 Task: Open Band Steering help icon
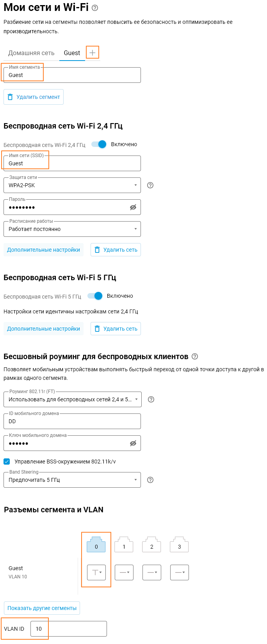pyautogui.click(x=150, y=480)
